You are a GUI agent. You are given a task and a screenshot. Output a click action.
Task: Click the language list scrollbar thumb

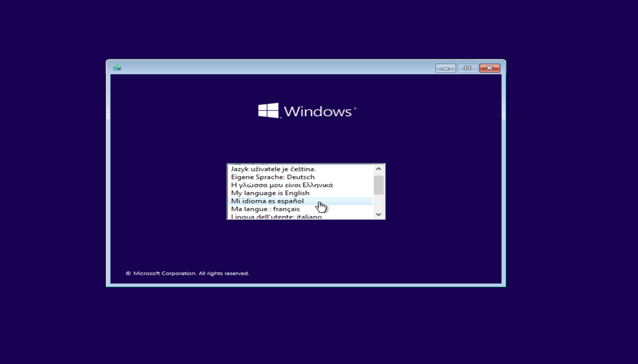coord(379,185)
